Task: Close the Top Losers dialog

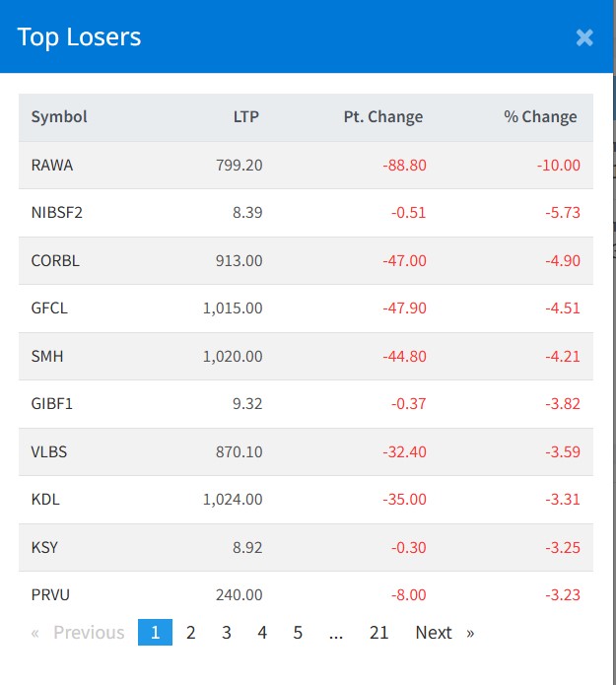Action: pyautogui.click(x=584, y=37)
